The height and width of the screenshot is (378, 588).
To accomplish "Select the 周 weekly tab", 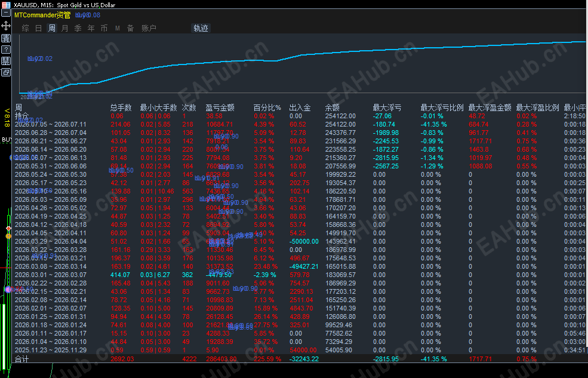I will click(52, 28).
